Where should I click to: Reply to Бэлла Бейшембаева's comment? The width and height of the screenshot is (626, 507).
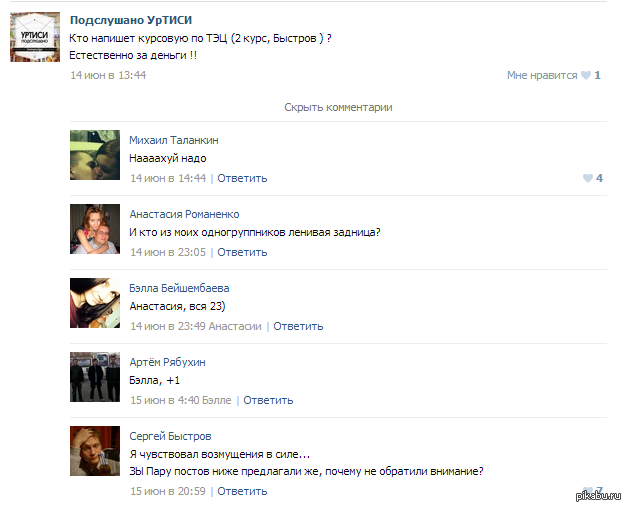tap(298, 327)
